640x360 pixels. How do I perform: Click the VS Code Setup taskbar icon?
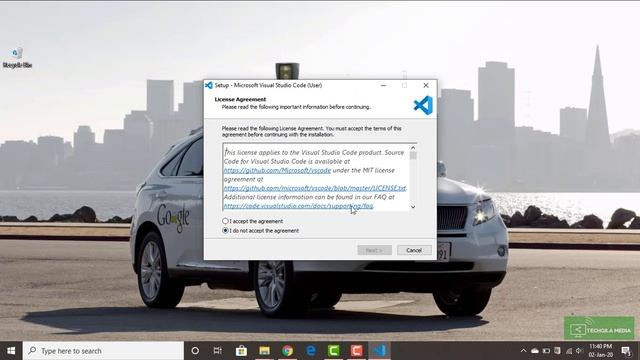380,351
